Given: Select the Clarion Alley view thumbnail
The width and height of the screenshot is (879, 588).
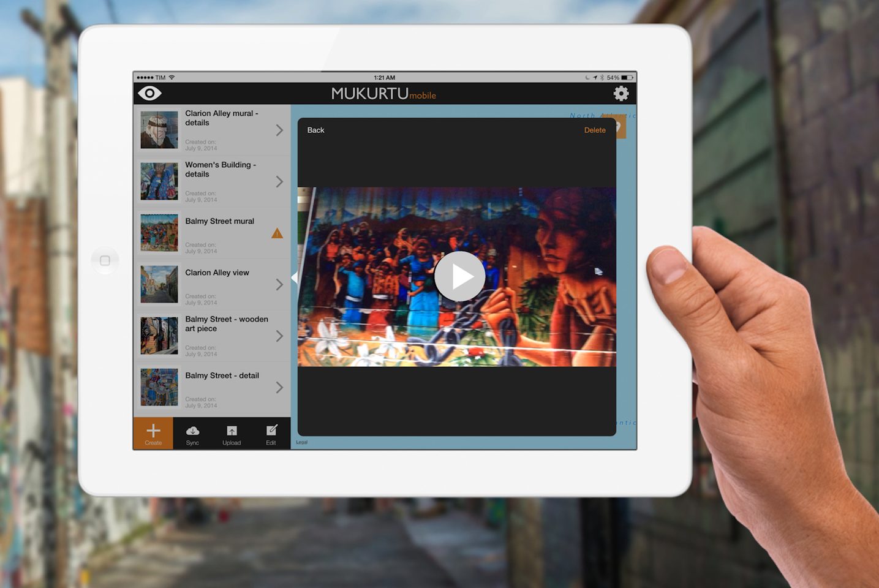Looking at the screenshot, I should point(159,284).
